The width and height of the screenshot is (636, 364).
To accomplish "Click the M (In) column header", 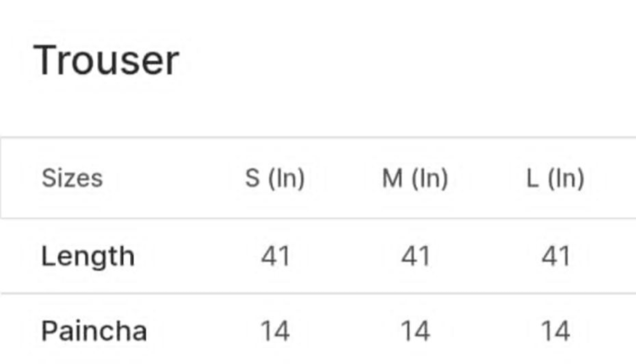I will [415, 179].
